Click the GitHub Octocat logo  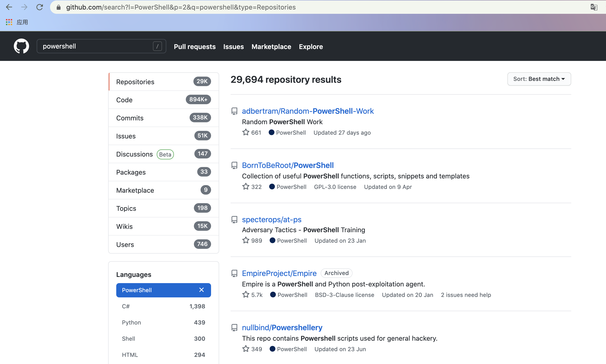coord(21,46)
